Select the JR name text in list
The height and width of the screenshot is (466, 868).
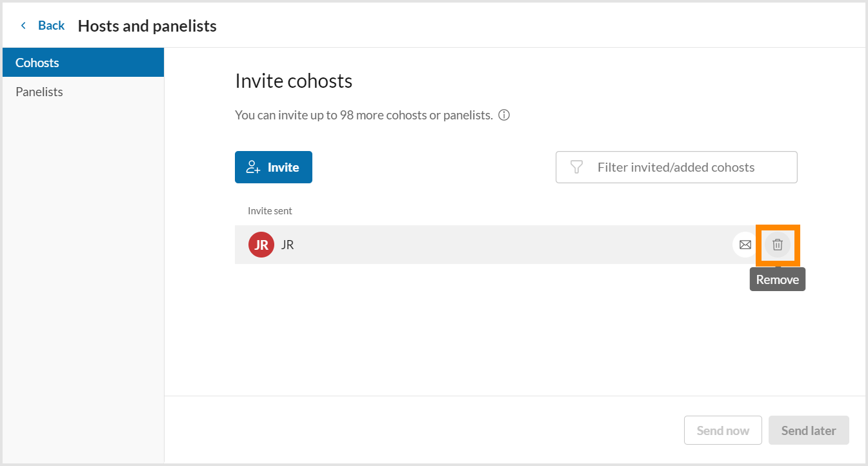[288, 245]
